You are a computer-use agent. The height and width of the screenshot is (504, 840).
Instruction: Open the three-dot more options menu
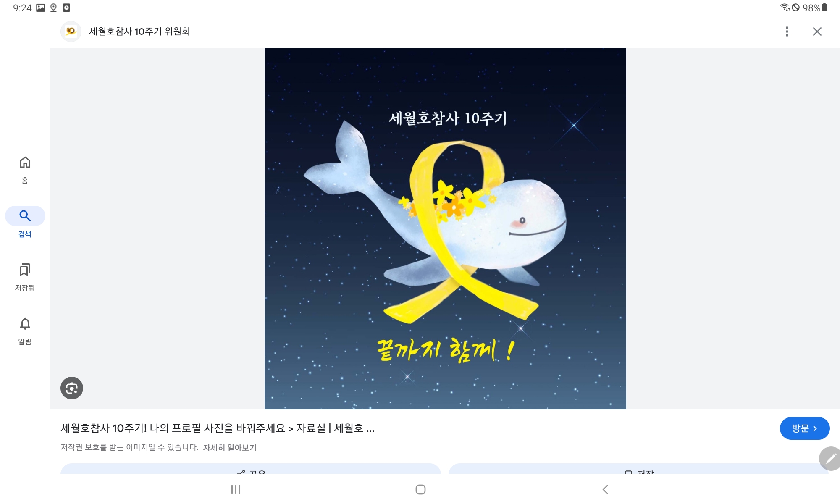coord(787,31)
